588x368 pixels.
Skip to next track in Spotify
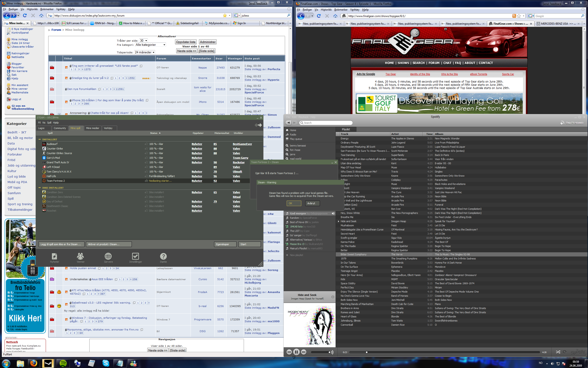tap(304, 352)
